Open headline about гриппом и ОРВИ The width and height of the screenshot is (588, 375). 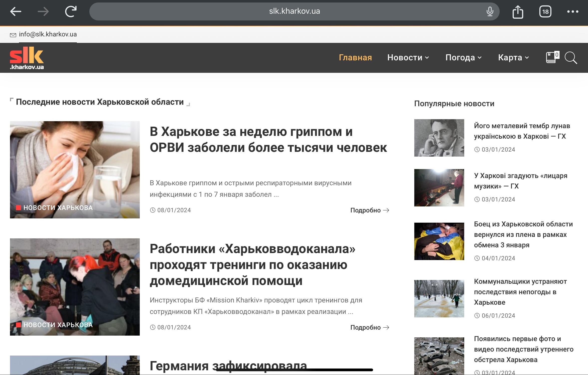coord(268,140)
